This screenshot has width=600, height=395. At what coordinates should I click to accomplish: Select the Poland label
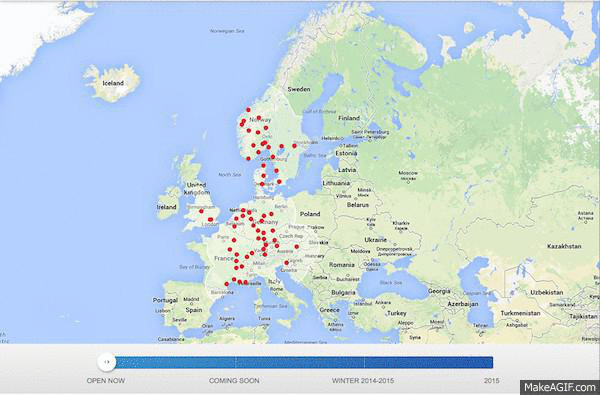tap(310, 214)
